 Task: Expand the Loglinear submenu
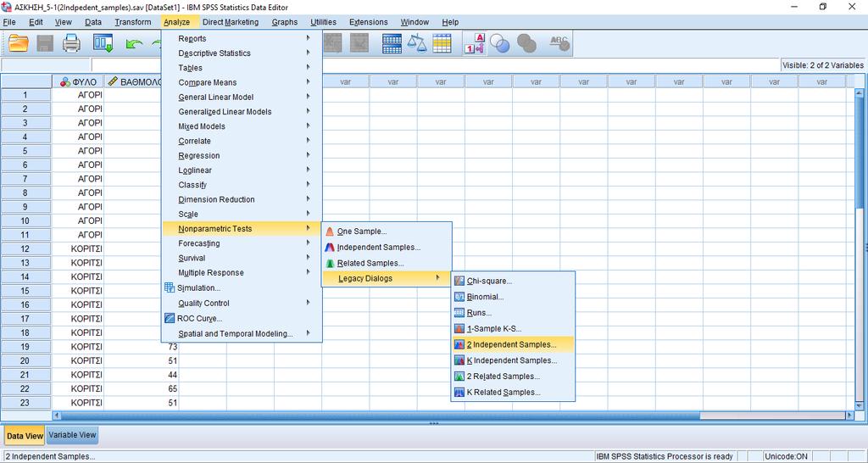coord(242,170)
